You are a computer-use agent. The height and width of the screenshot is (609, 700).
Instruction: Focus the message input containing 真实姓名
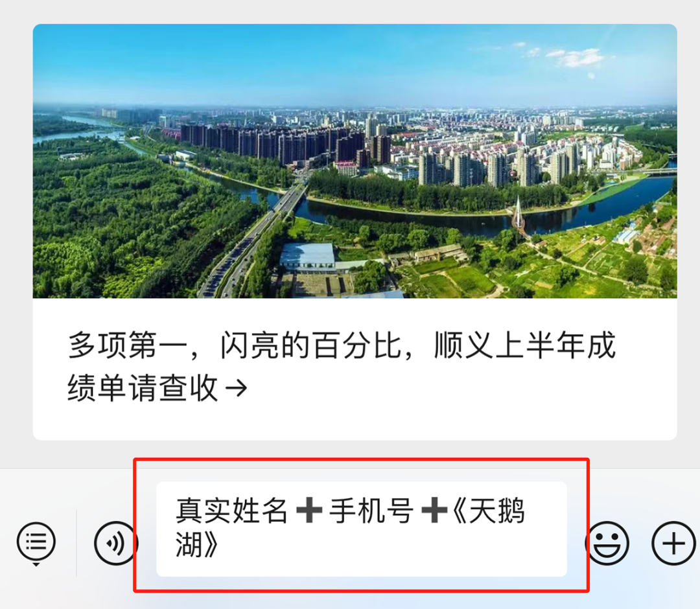click(361, 529)
